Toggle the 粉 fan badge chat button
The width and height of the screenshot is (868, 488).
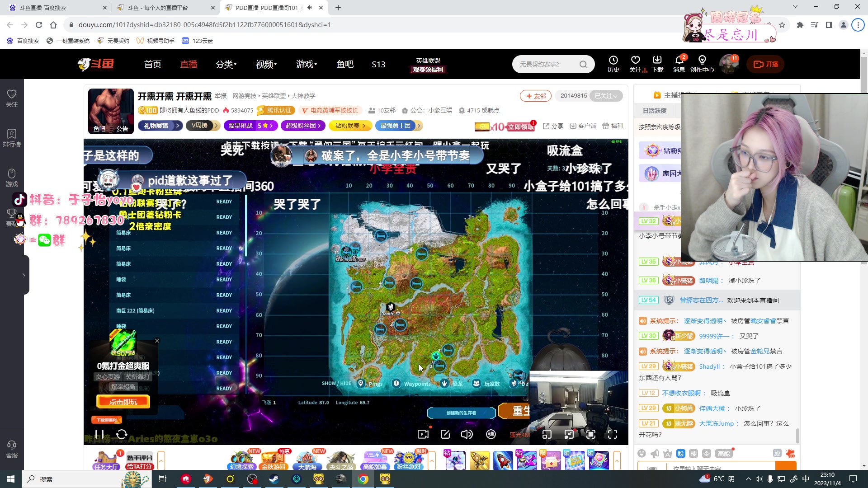(681, 453)
